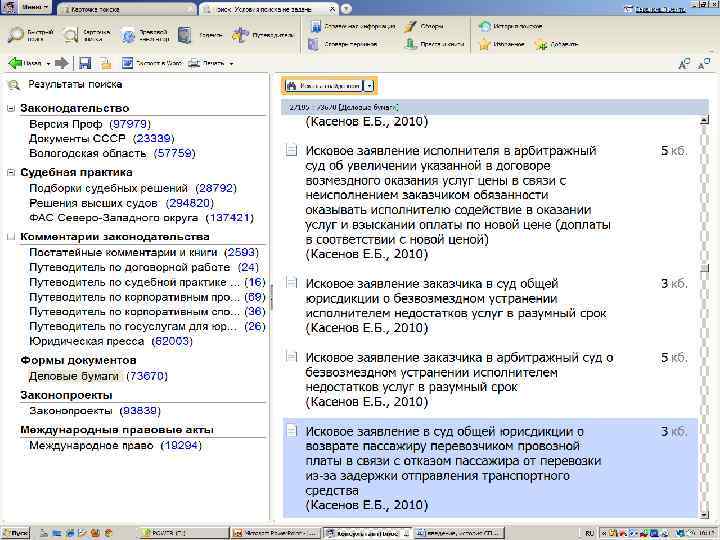
Task: Select the Поиск: Условия поиска не заданы tab
Action: pyautogui.click(x=265, y=9)
